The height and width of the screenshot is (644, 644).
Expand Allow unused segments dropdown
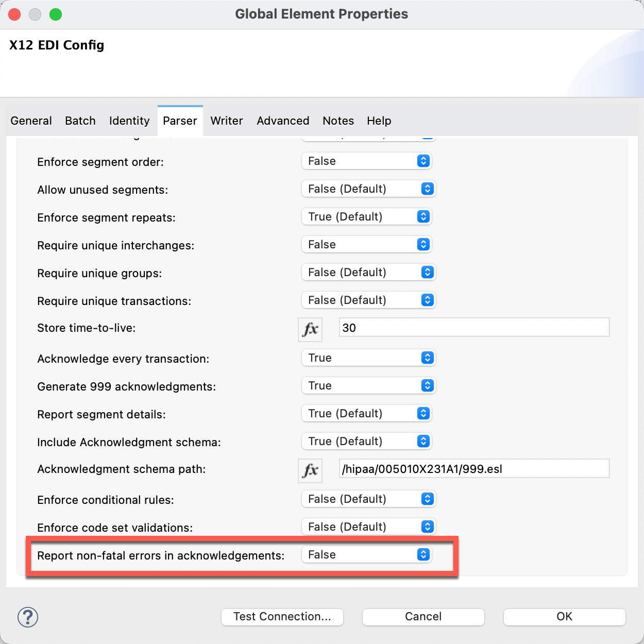click(x=368, y=189)
